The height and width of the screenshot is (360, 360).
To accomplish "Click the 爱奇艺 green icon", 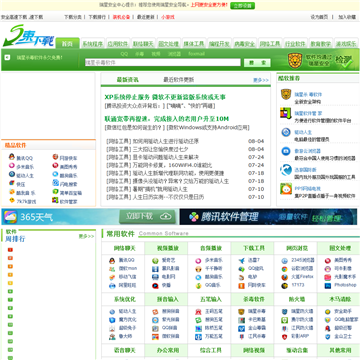I will [x=155, y=260].
